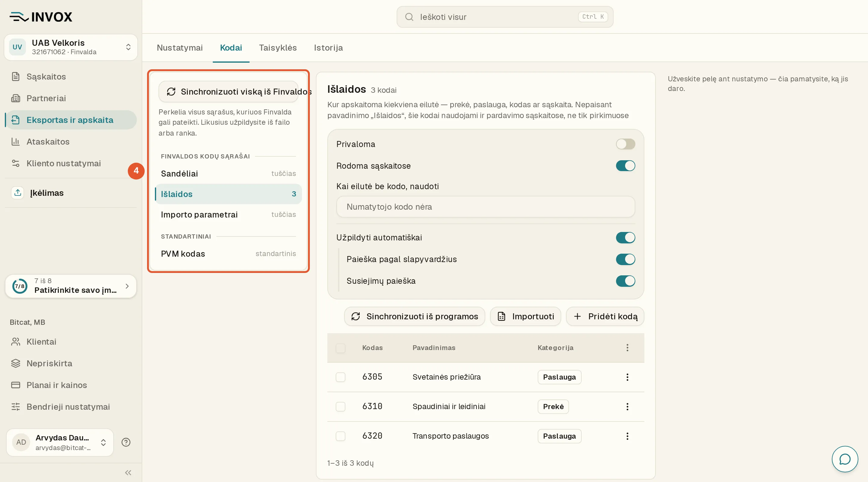868x482 pixels.
Task: Turn off Susiejimų paieška toggle
Action: click(625, 281)
